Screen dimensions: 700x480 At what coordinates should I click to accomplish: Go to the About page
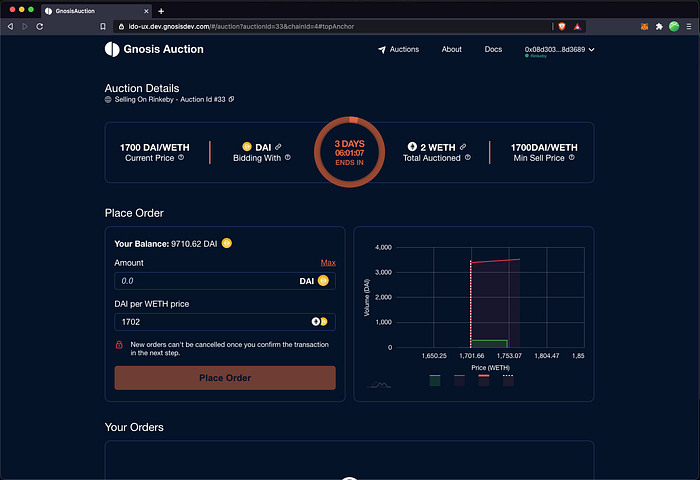[x=451, y=49]
